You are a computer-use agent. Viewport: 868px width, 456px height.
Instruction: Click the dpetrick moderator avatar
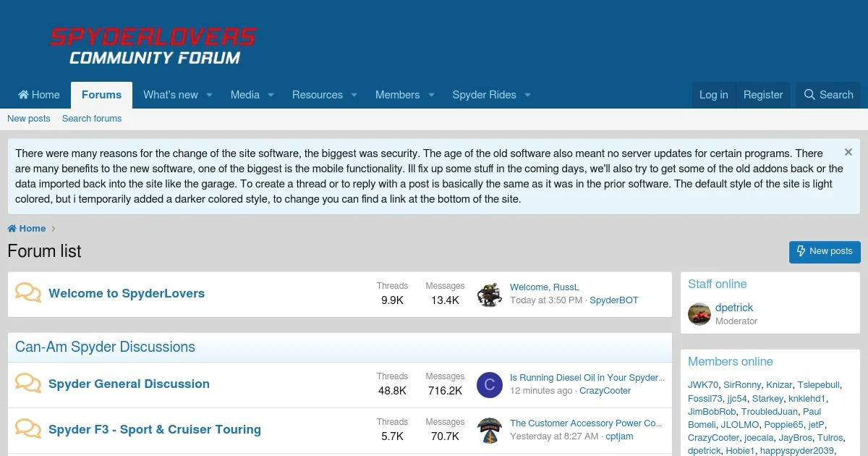tap(699, 314)
